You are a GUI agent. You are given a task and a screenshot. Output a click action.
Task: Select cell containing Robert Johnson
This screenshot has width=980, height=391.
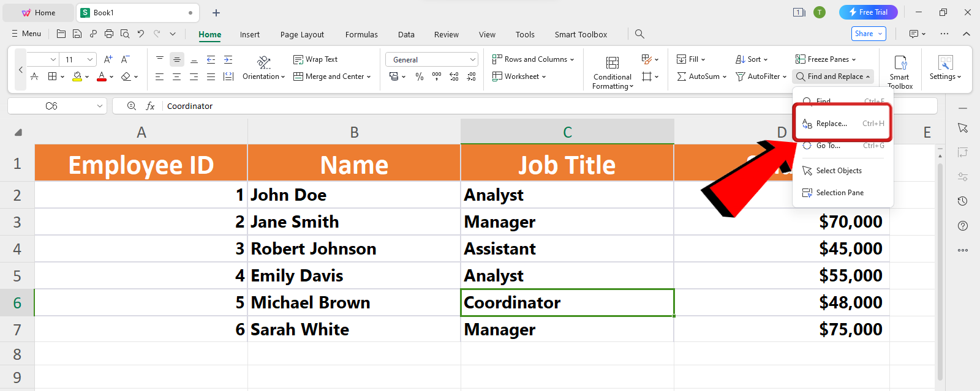tap(354, 249)
